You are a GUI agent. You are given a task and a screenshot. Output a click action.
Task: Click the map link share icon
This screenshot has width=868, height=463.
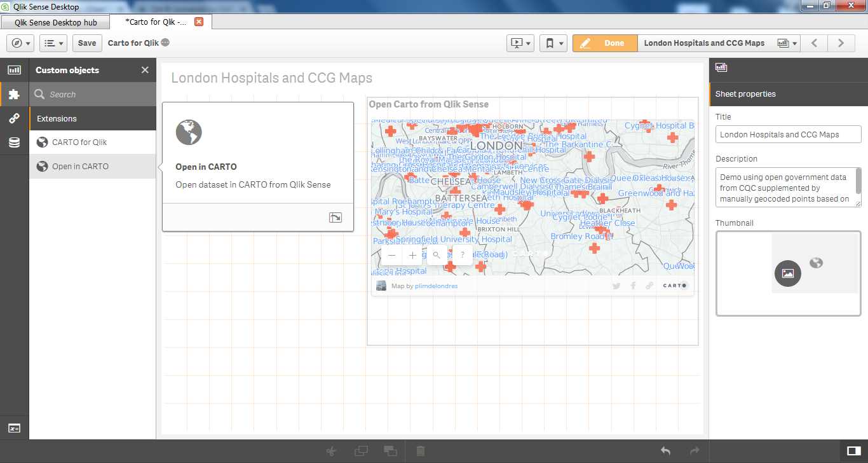[649, 286]
